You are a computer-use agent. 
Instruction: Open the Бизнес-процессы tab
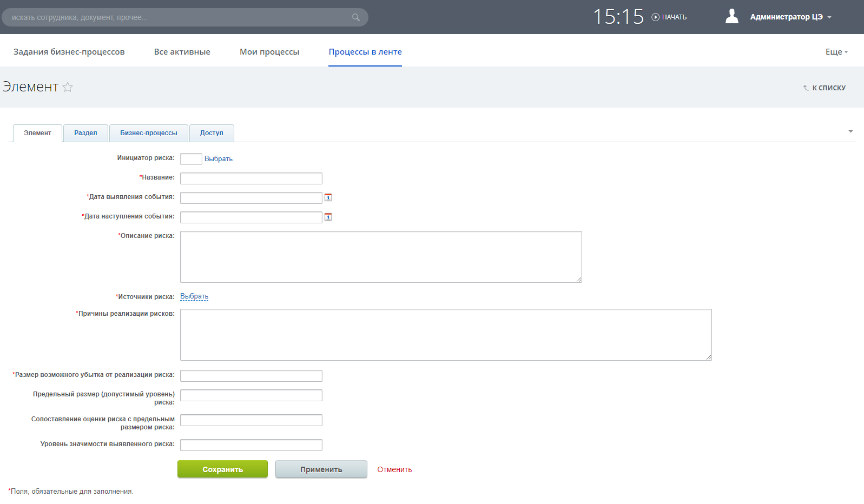click(149, 133)
